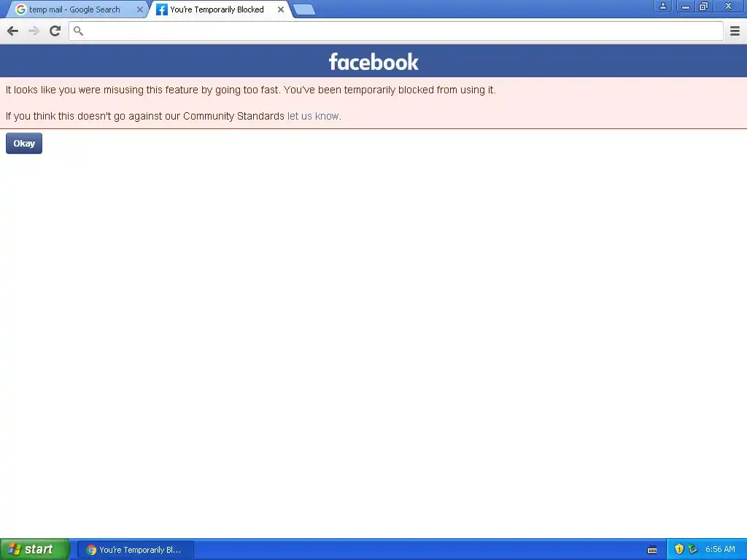This screenshot has width=747, height=560.
Task: Click the Facebook logo in the header
Action: [x=373, y=62]
